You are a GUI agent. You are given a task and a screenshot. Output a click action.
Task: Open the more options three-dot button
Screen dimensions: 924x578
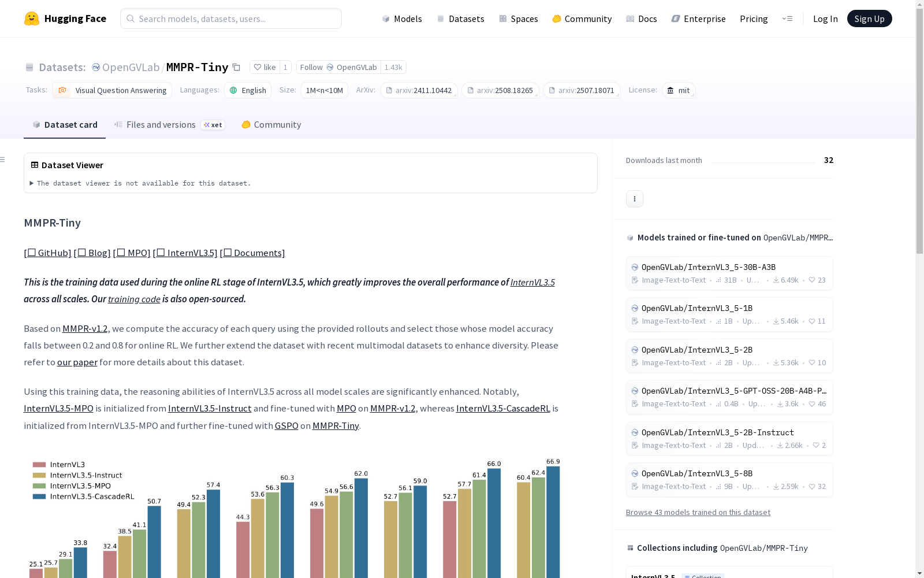635,199
